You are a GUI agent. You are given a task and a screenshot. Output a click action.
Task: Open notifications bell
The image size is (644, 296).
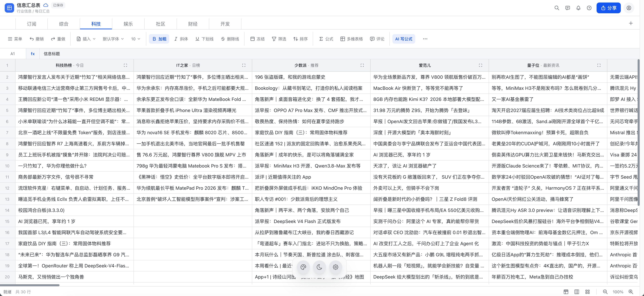578,8
